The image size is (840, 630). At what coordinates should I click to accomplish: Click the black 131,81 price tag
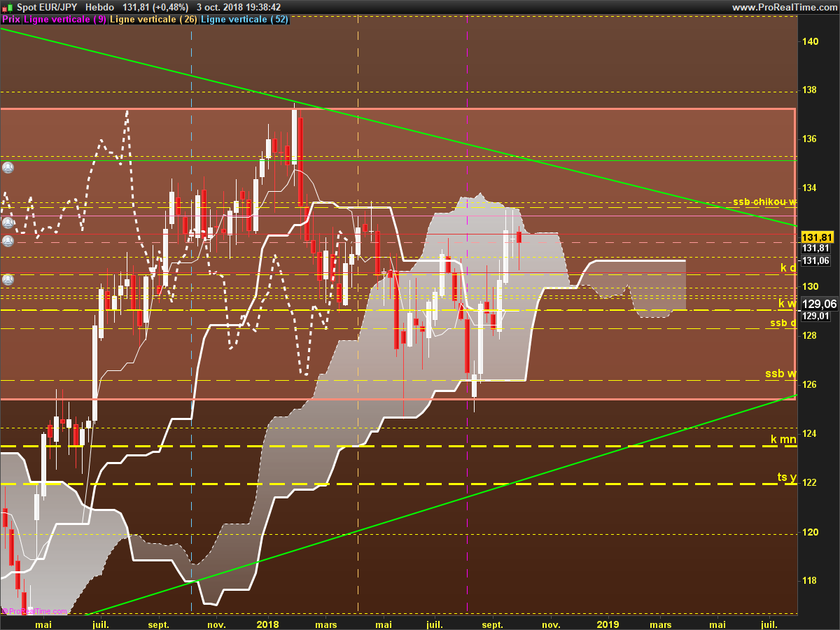coord(815,248)
